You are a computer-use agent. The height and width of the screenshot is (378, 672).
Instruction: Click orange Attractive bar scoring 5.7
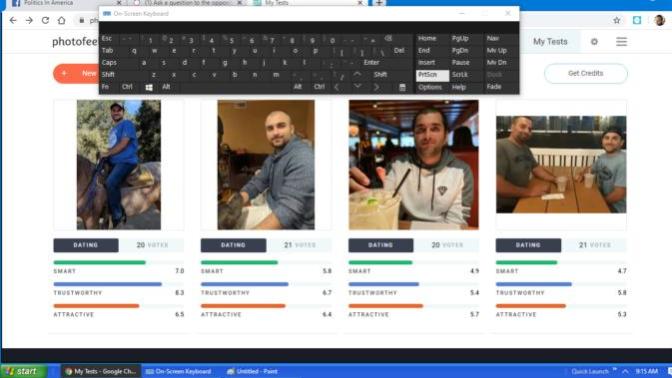click(386, 306)
